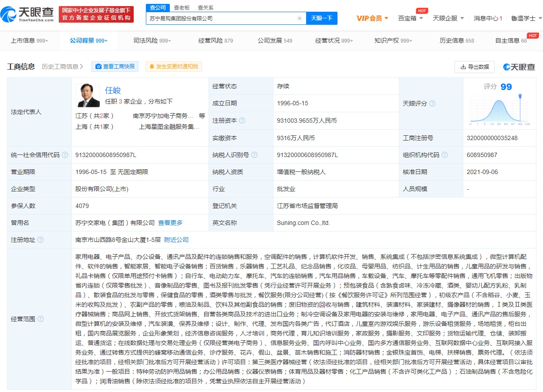Expand the 天眼企服 dropdown
The image size is (543, 392).
pos(449,18)
